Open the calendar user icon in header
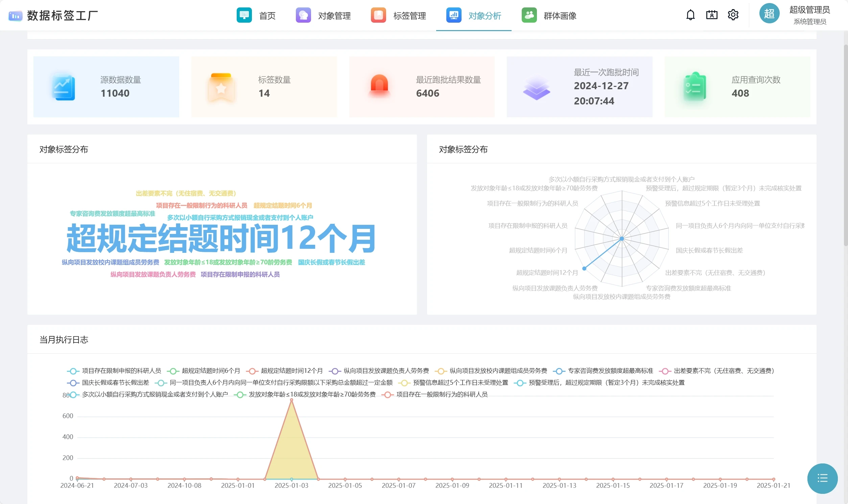The width and height of the screenshot is (848, 504). point(711,15)
